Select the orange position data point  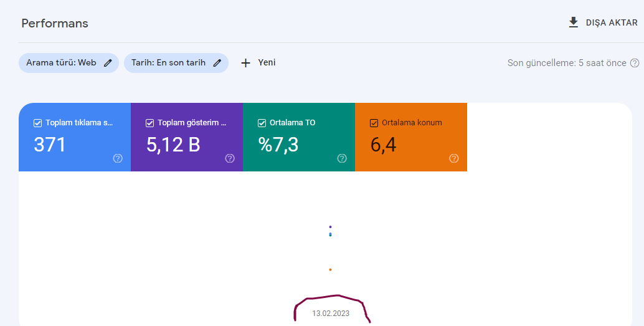point(330,270)
